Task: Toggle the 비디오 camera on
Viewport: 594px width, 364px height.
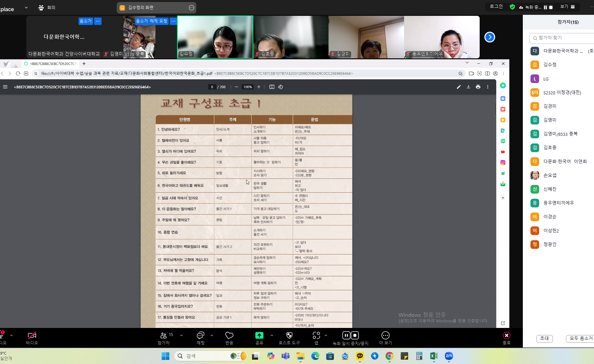Action: click(x=32, y=335)
